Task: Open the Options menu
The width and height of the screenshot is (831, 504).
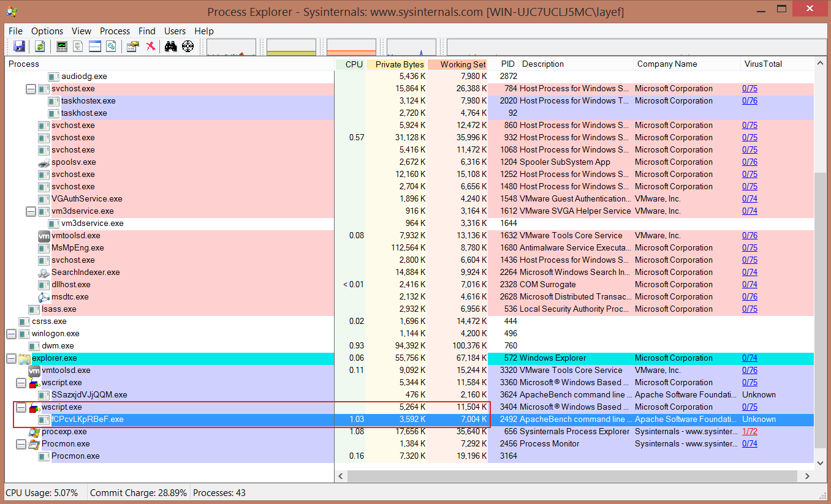Action: (47, 31)
